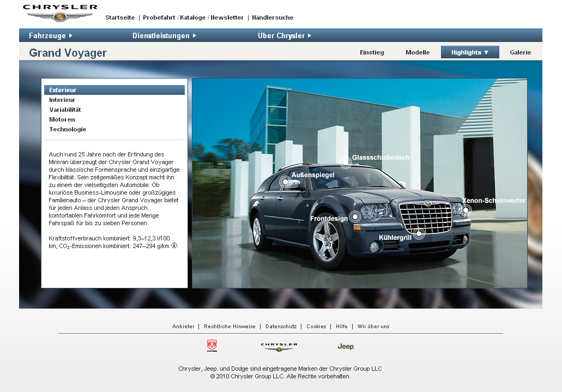The height and width of the screenshot is (392, 562).
Task: Expand the Dienstleistungen menu
Action: (x=164, y=36)
